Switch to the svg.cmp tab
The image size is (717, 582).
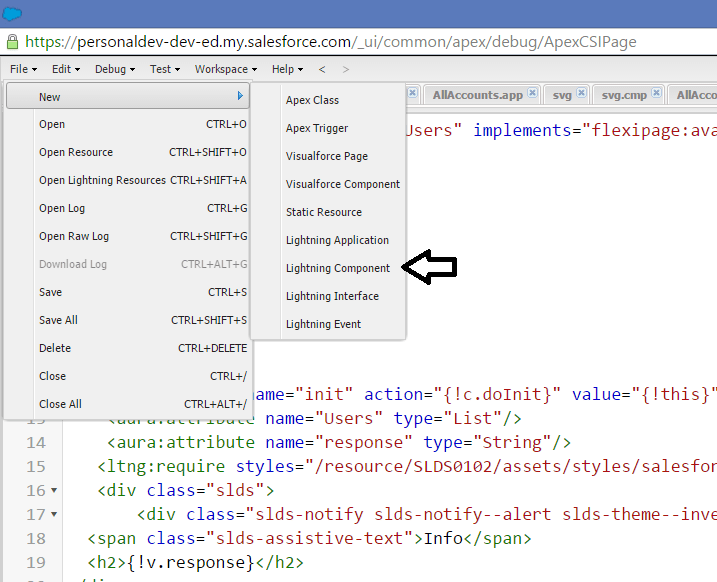[x=624, y=95]
